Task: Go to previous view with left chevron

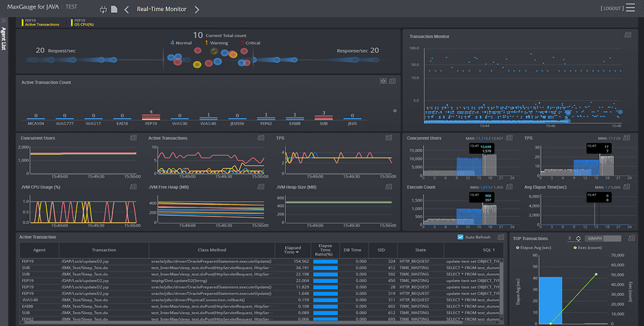Action: (127, 9)
